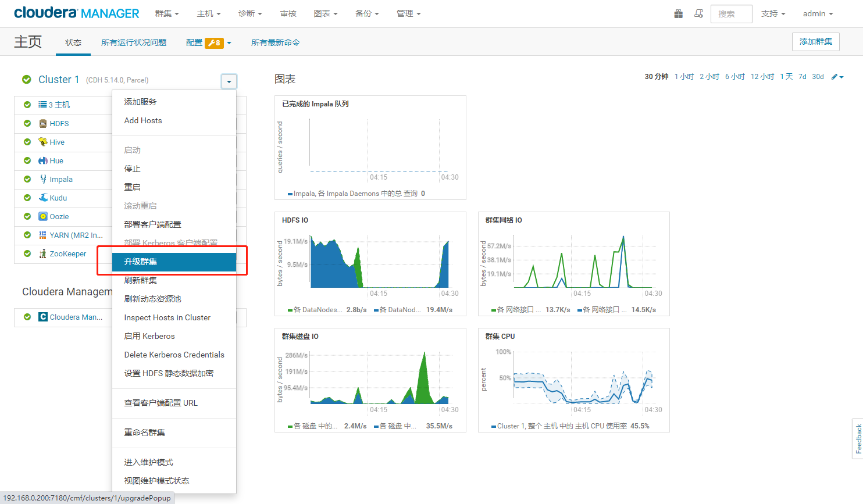Select 升级群集 in the cluster menu
863x504 pixels.
174,262
